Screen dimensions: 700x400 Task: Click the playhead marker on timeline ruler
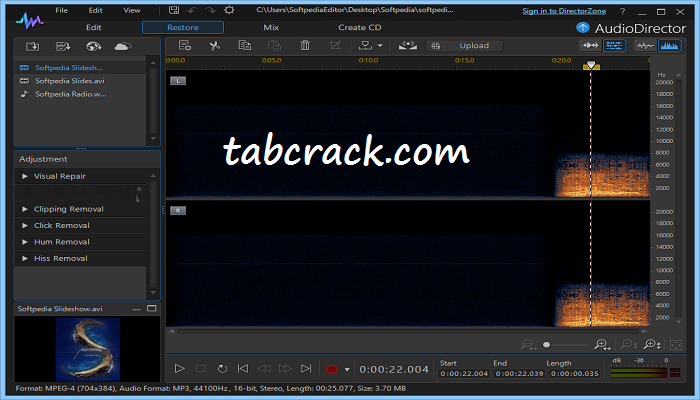coord(591,66)
